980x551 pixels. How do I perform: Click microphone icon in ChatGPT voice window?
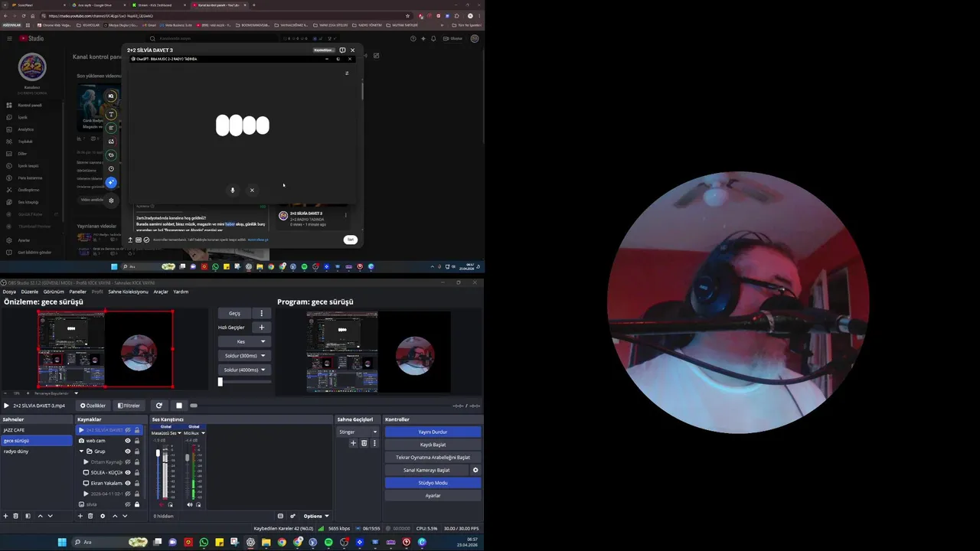(233, 190)
